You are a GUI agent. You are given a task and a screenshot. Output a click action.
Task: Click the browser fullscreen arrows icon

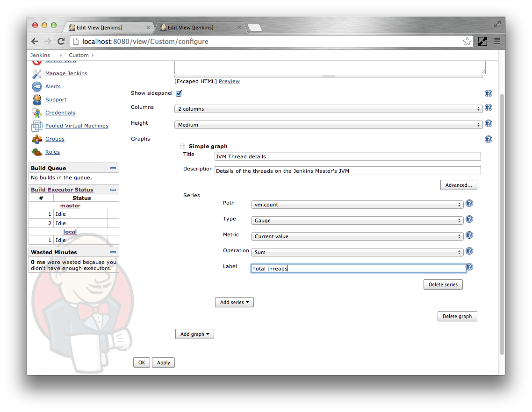tap(497, 24)
